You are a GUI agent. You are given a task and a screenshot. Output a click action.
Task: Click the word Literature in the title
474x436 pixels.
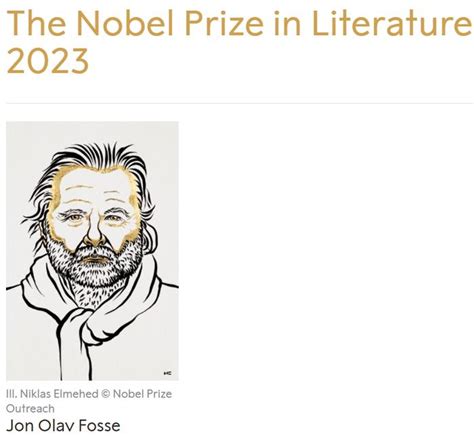click(392, 24)
